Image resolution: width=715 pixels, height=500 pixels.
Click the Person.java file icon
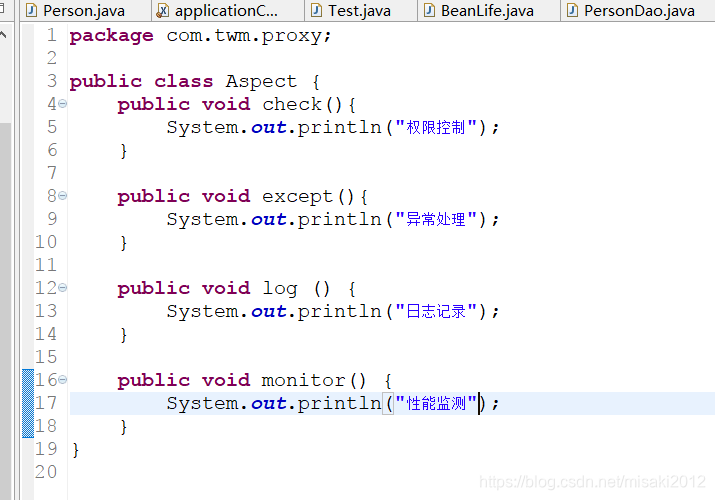pos(31,10)
